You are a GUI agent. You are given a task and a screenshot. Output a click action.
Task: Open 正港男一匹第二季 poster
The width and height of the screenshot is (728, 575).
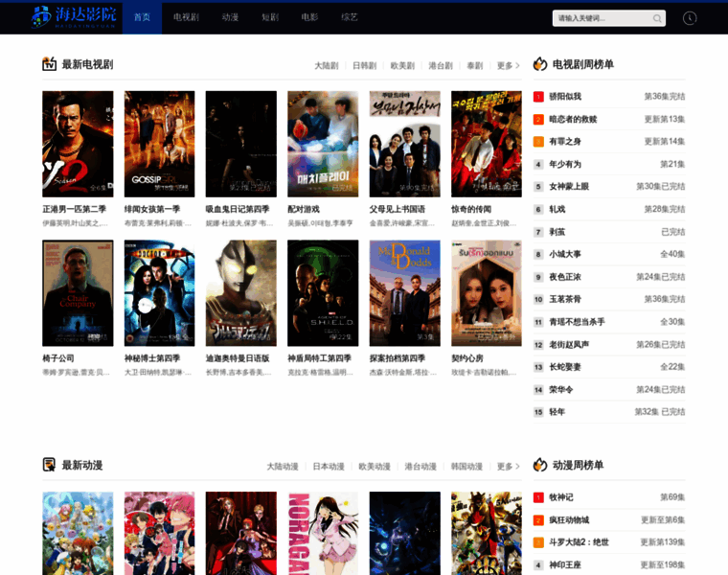tap(78, 144)
